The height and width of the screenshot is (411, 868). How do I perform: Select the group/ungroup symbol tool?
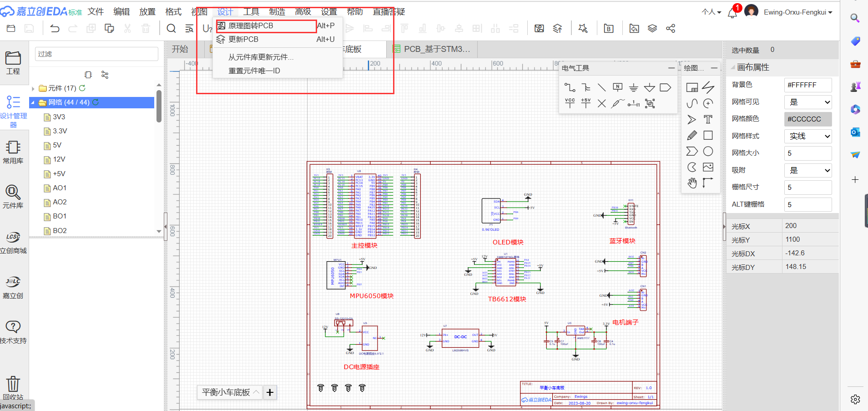[650, 103]
